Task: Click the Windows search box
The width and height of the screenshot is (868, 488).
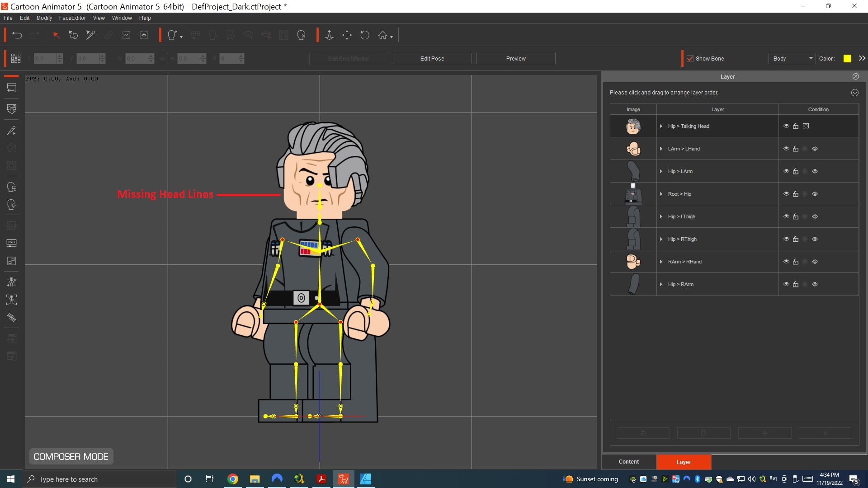Action: 99,479
